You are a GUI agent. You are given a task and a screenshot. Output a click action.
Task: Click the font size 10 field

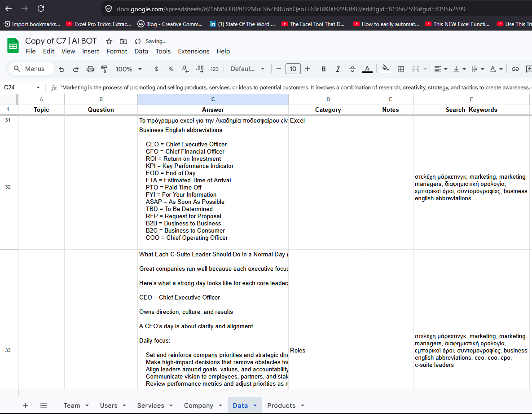point(293,69)
